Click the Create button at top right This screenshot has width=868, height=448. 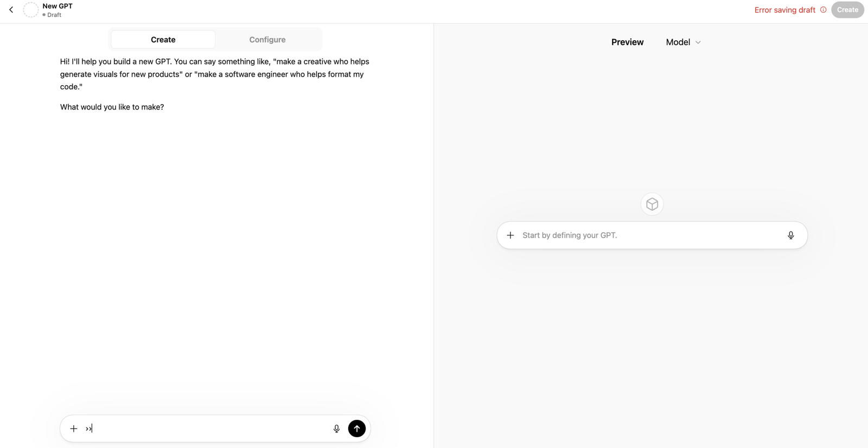[x=847, y=10]
